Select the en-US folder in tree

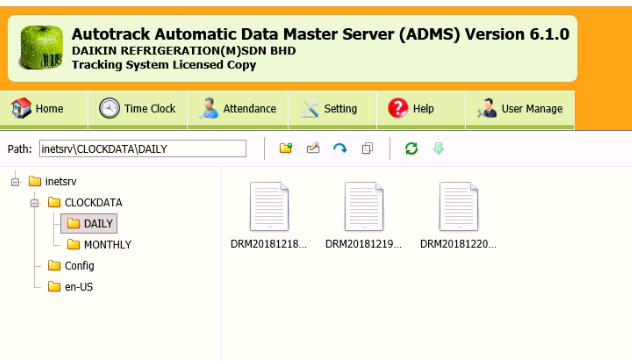point(71,287)
